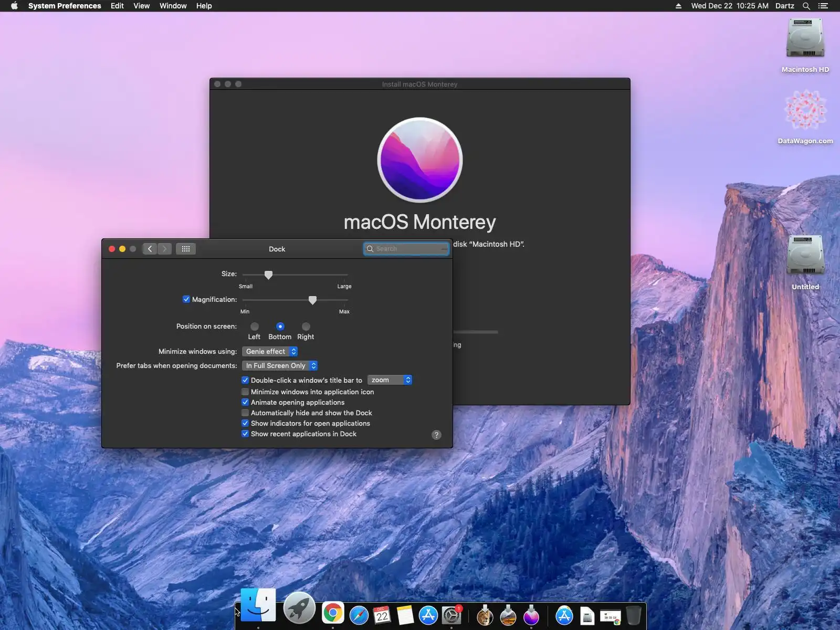Open Notes app from the Dock

[x=405, y=615]
